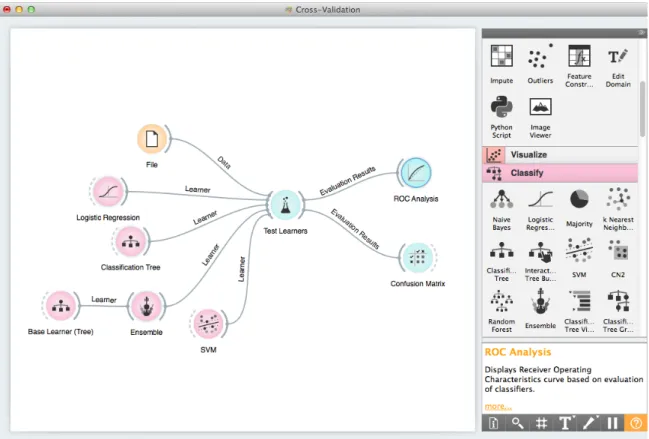Select the Logistic Regression canvas node
The width and height of the screenshot is (649, 439).
coord(108,191)
